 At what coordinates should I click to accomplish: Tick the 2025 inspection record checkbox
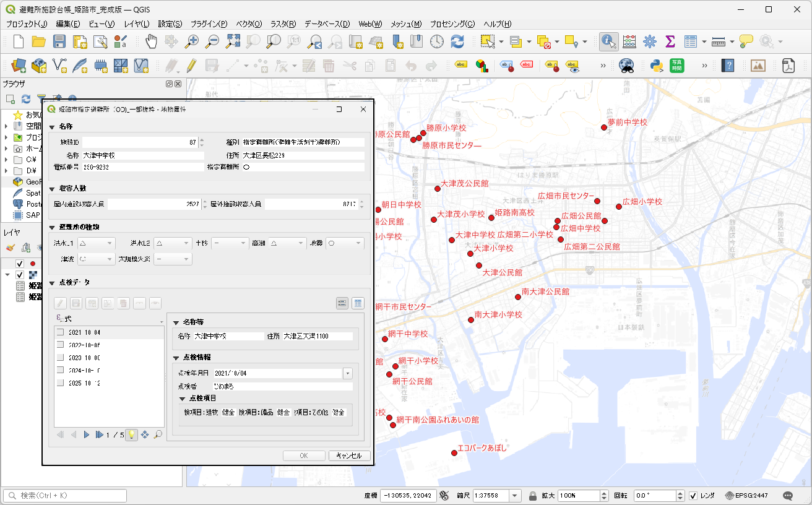pos(60,382)
